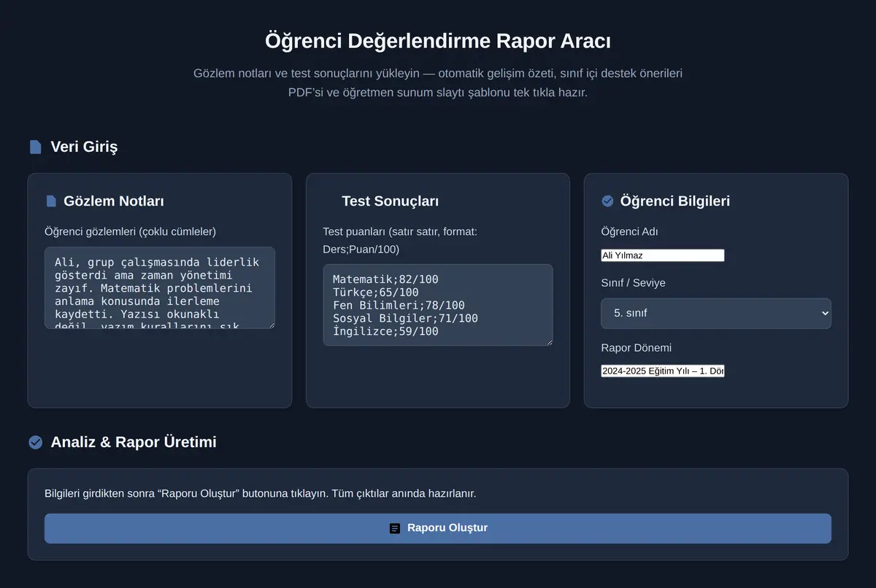Click the Rapor Dönemi label
876x588 pixels.
(x=636, y=348)
